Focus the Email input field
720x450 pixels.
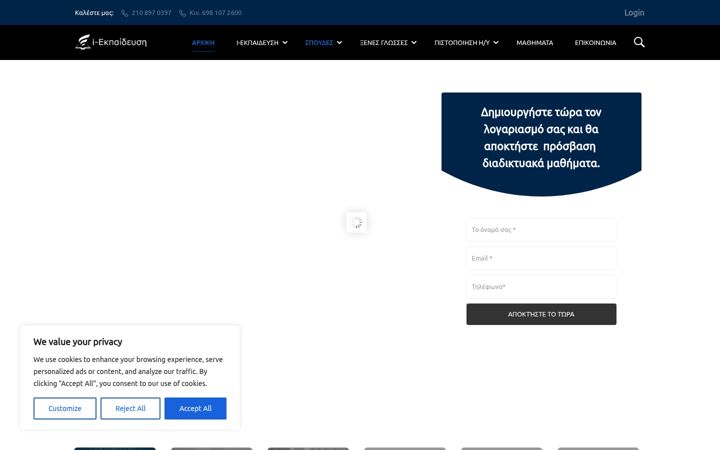click(x=541, y=258)
